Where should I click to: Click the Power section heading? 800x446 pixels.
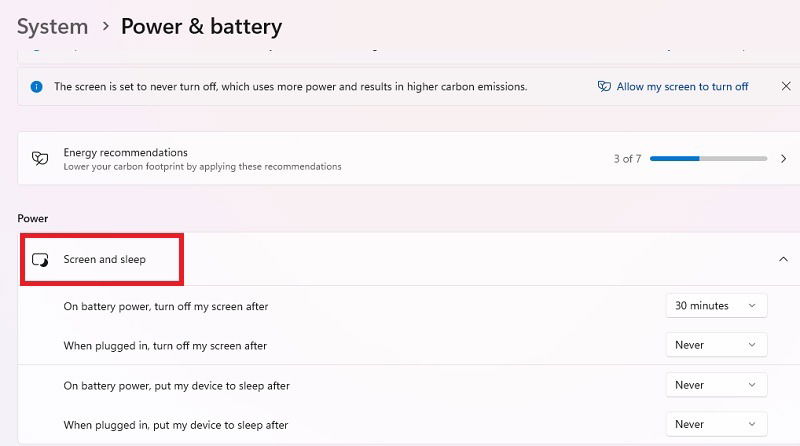coord(33,218)
